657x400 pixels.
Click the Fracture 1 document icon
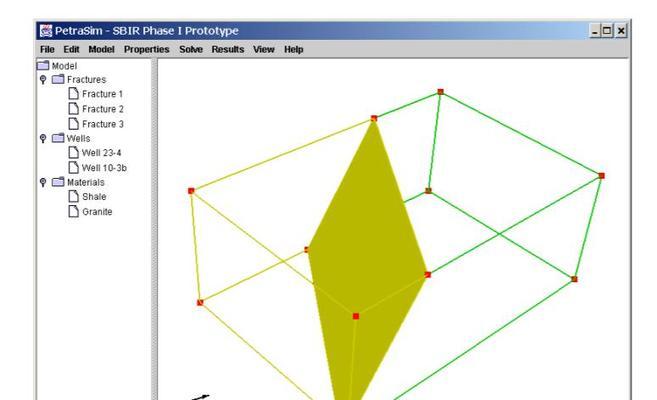pos(73,93)
